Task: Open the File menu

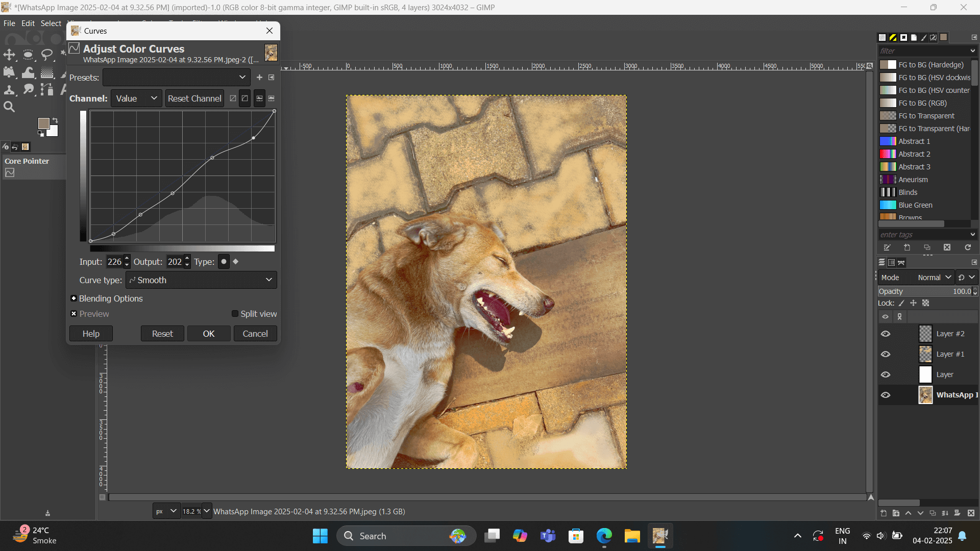Action: [9, 23]
